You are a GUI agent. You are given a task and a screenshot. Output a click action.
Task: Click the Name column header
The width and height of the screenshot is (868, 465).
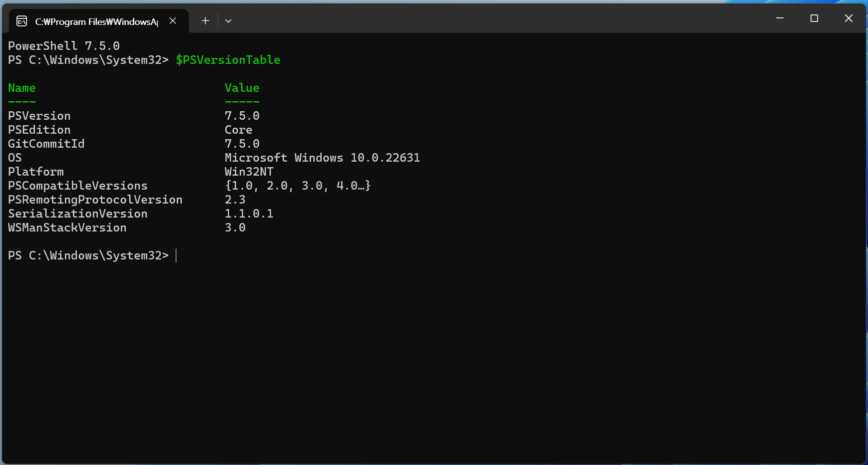22,88
